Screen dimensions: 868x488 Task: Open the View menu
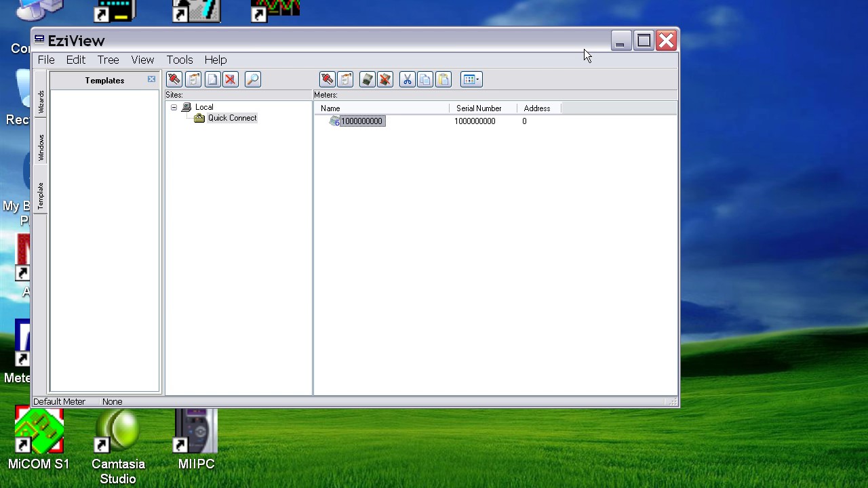142,60
